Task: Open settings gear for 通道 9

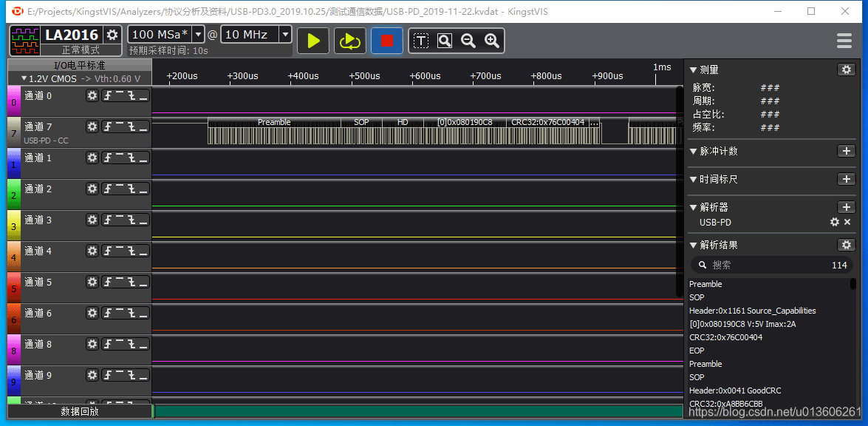Action: tap(92, 375)
